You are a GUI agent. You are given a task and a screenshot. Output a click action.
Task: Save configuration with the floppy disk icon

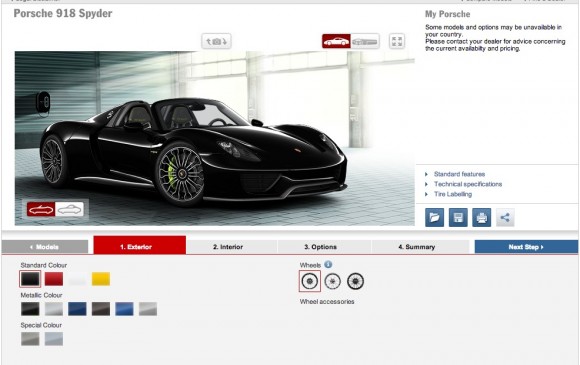[x=458, y=217]
